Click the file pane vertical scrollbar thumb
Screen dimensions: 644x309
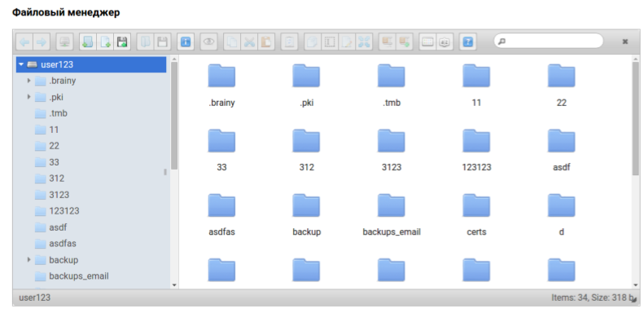coord(636,119)
